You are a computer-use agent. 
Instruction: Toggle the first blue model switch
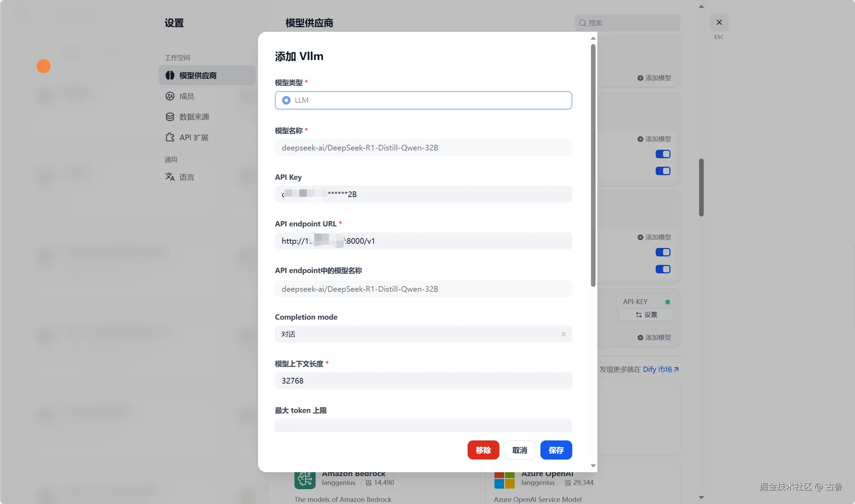click(x=663, y=154)
